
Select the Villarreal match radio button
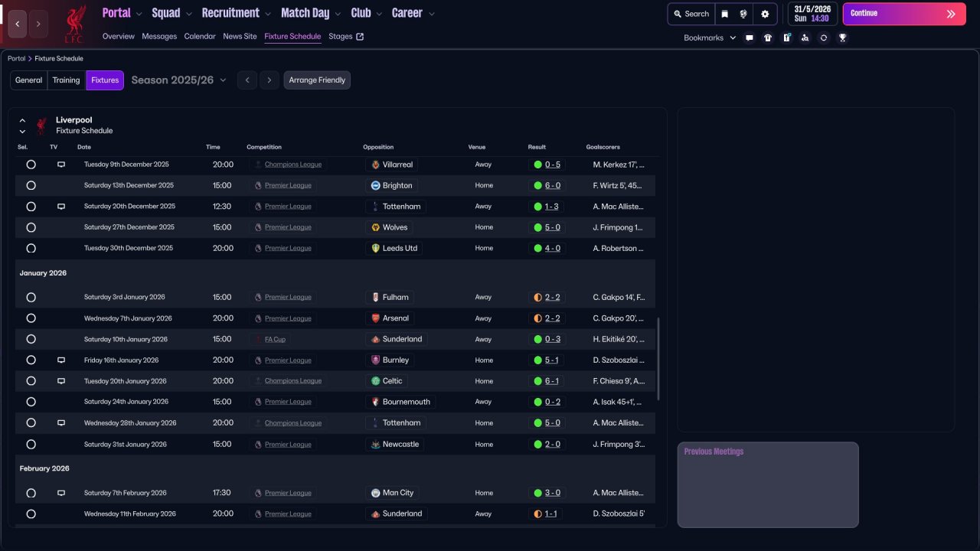(x=31, y=165)
